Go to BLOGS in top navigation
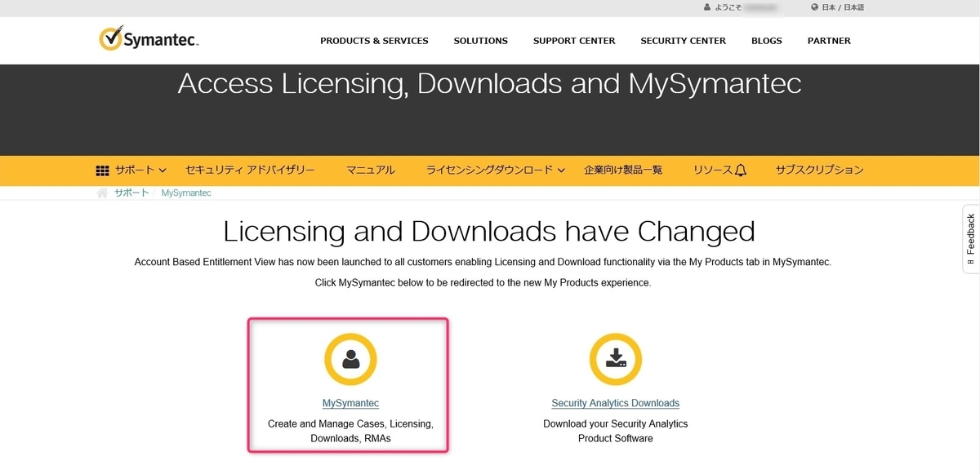This screenshot has height=474, width=980. (x=767, y=41)
